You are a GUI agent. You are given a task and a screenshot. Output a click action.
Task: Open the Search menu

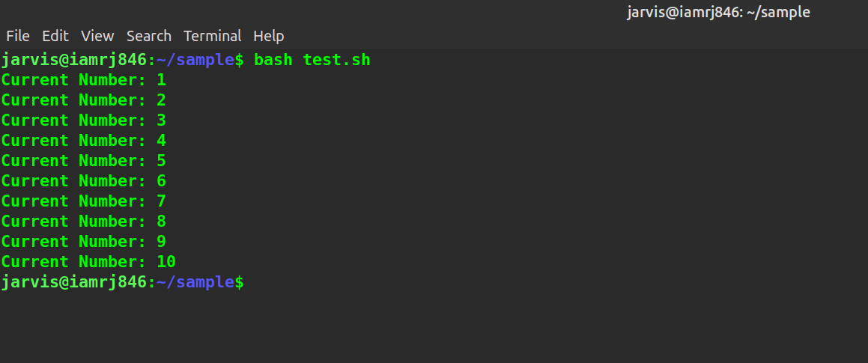click(149, 36)
